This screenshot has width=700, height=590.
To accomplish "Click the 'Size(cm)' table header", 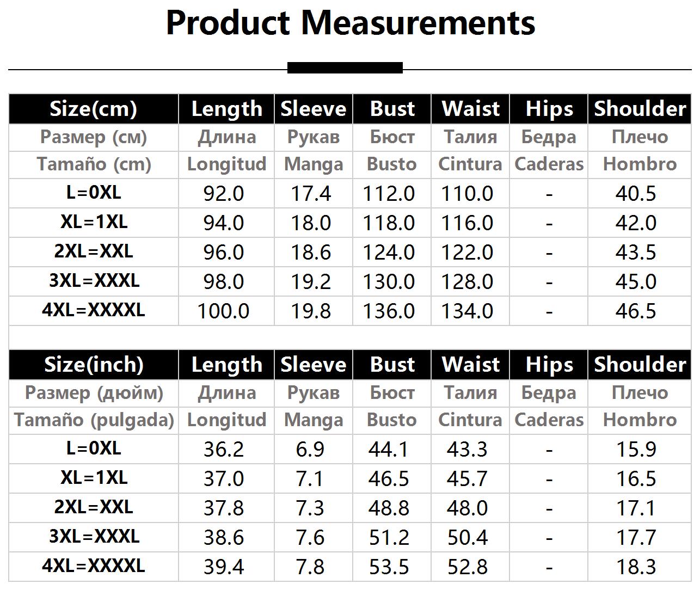I will click(x=93, y=109).
